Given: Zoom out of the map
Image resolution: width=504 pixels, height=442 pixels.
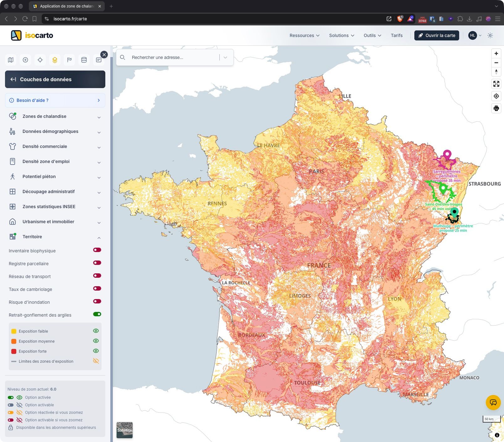Looking at the screenshot, I should pyautogui.click(x=496, y=63).
